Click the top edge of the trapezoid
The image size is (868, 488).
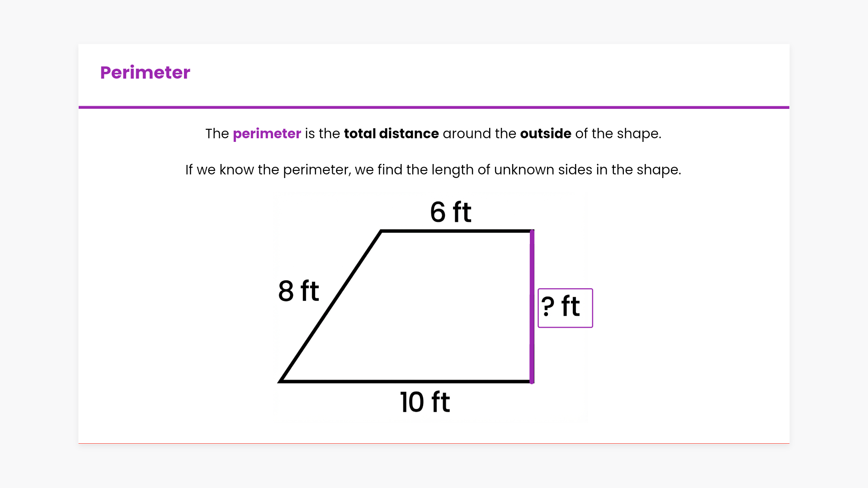pos(457,231)
